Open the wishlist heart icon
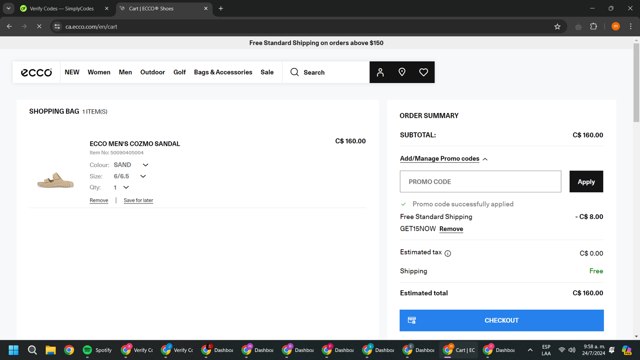 (423, 72)
